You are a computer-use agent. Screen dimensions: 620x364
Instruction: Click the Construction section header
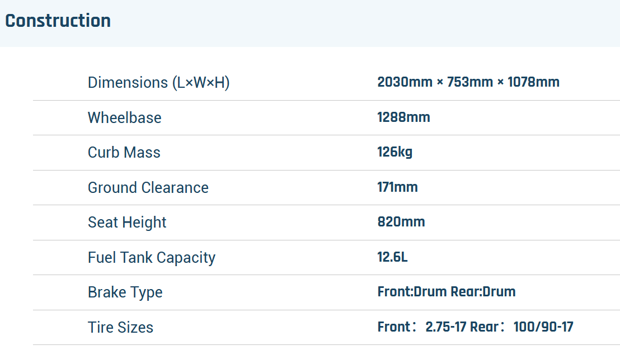point(58,21)
